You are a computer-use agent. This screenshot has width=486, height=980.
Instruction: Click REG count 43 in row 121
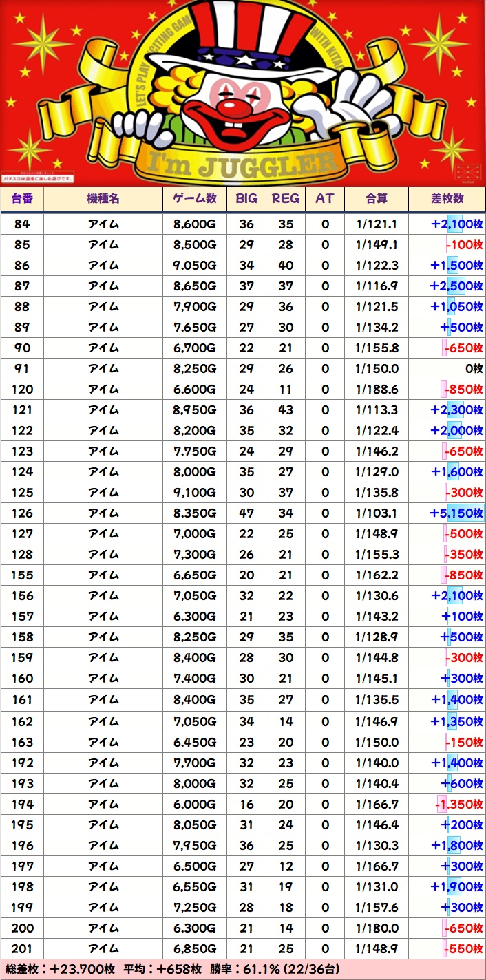pos(286,410)
